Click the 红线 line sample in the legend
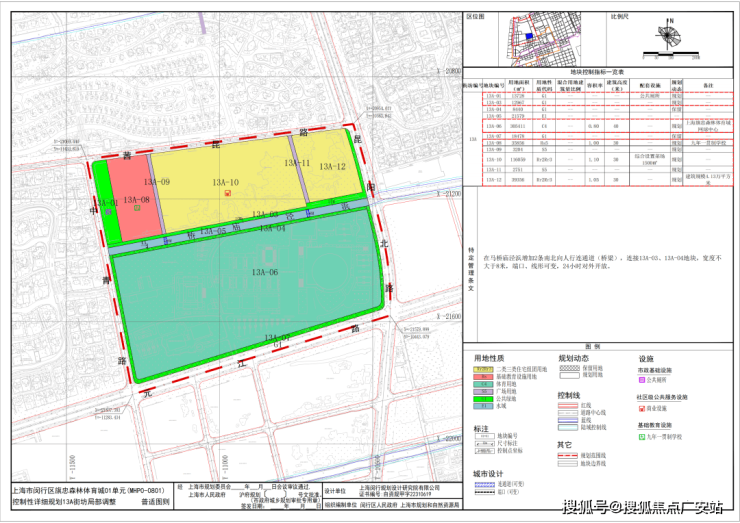Image resolution: width=740 pixels, height=523 pixels. click(x=568, y=405)
